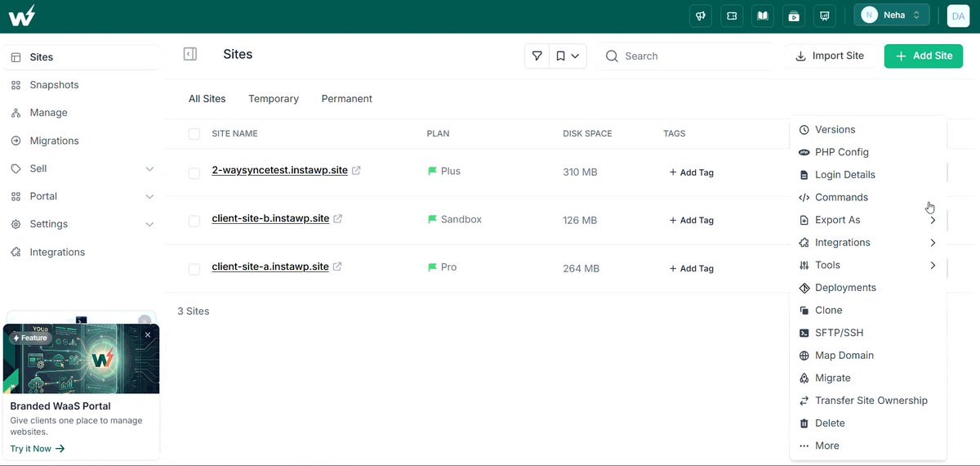This screenshot has width=980, height=466.
Task: Click the Sandbox plan flag icon
Action: pos(433,220)
